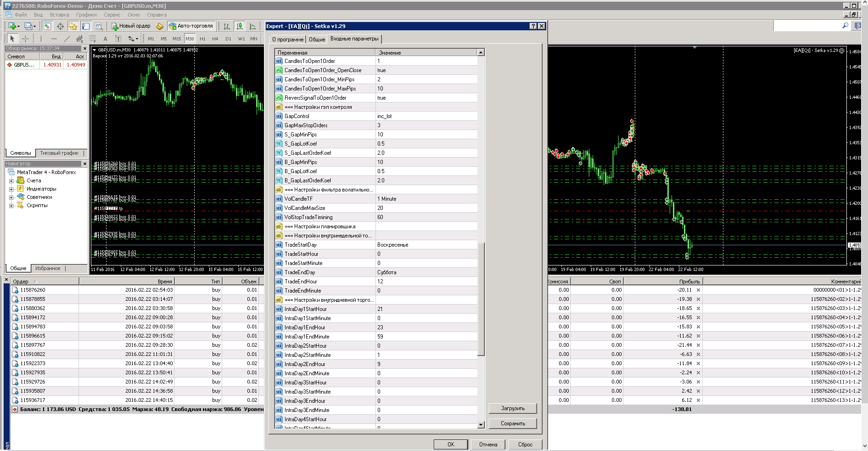Select the horizontal line drawing tool

pos(54,39)
